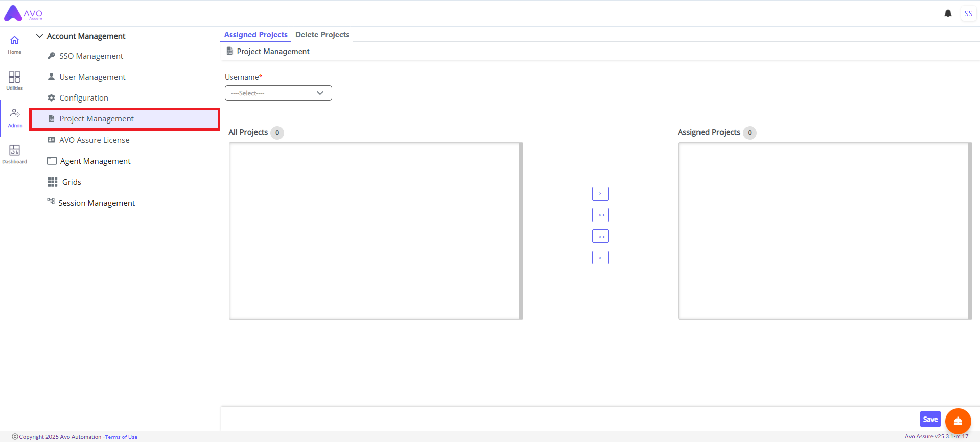Click the Save button
Image resolution: width=980 pixels, height=442 pixels.
click(x=929, y=419)
